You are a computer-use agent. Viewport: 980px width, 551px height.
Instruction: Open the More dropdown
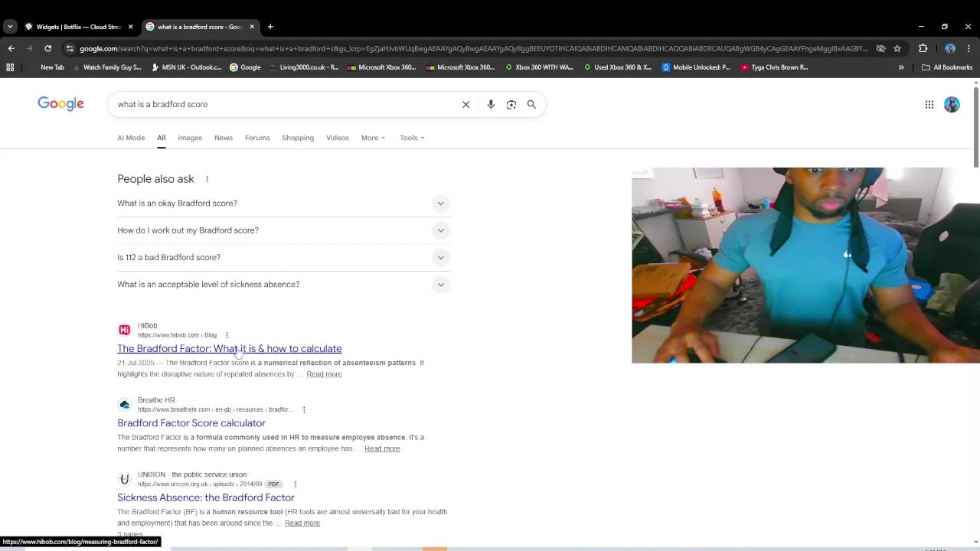[x=374, y=138]
